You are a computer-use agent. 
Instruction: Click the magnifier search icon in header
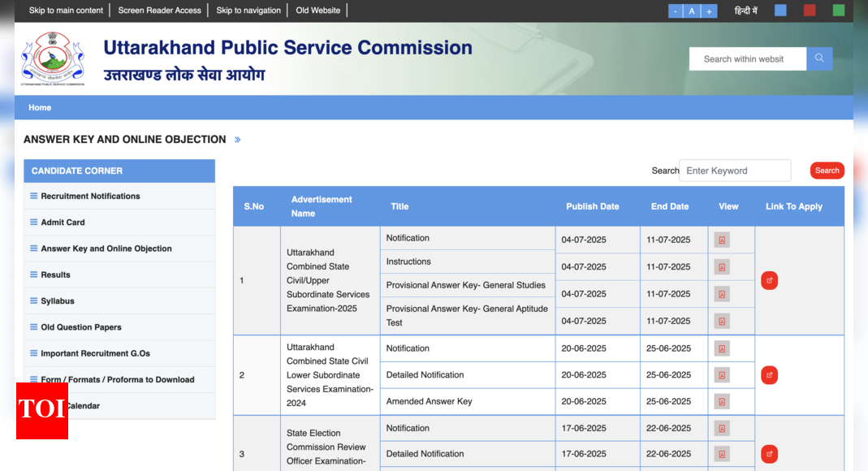click(819, 58)
